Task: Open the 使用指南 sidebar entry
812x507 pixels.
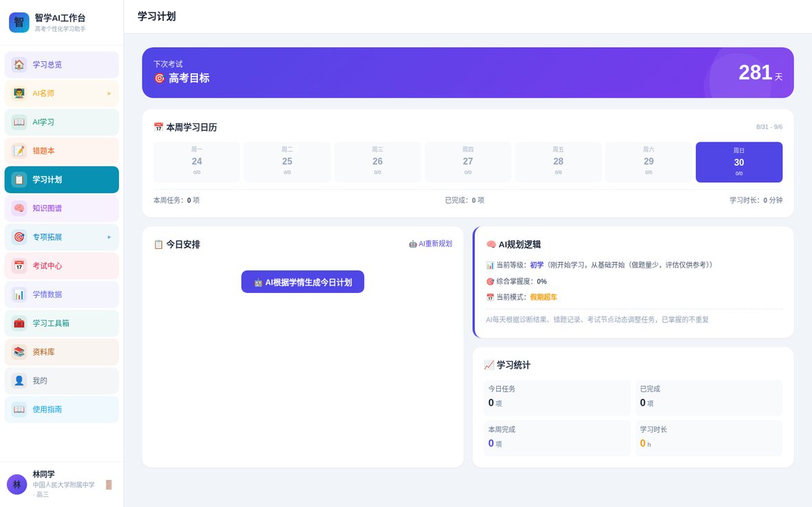Action: pyautogui.click(x=62, y=409)
